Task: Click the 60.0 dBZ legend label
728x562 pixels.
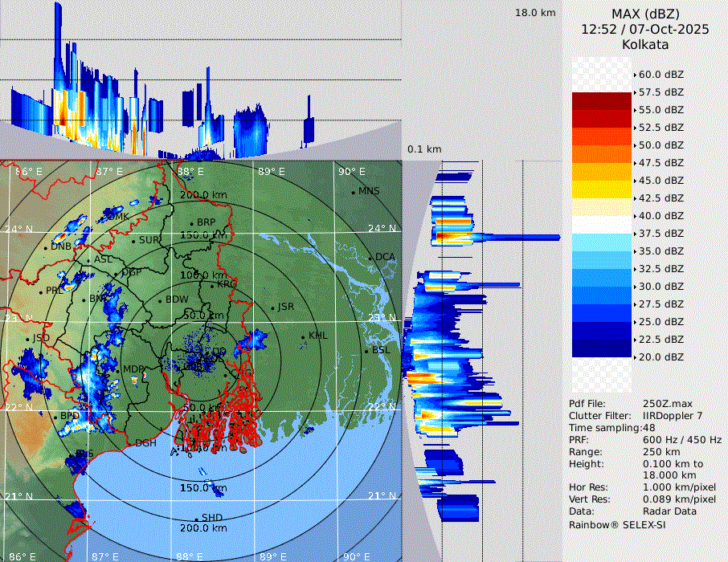Action: [x=661, y=75]
